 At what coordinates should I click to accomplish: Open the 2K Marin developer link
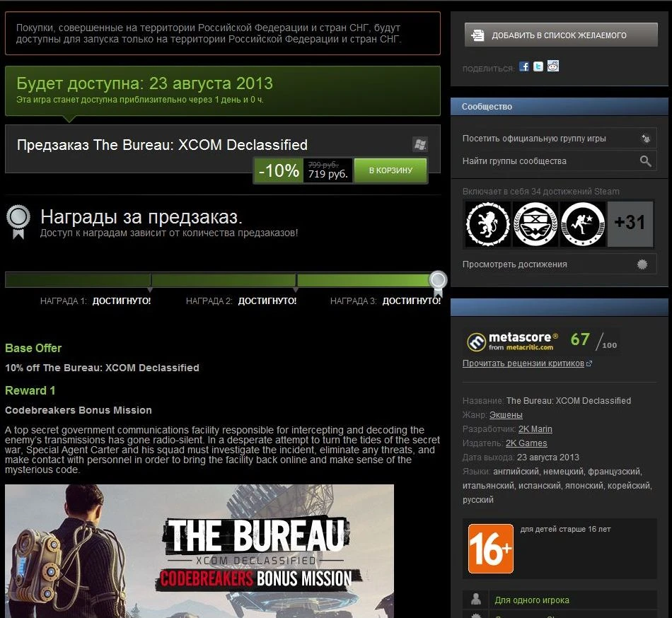coord(535,429)
